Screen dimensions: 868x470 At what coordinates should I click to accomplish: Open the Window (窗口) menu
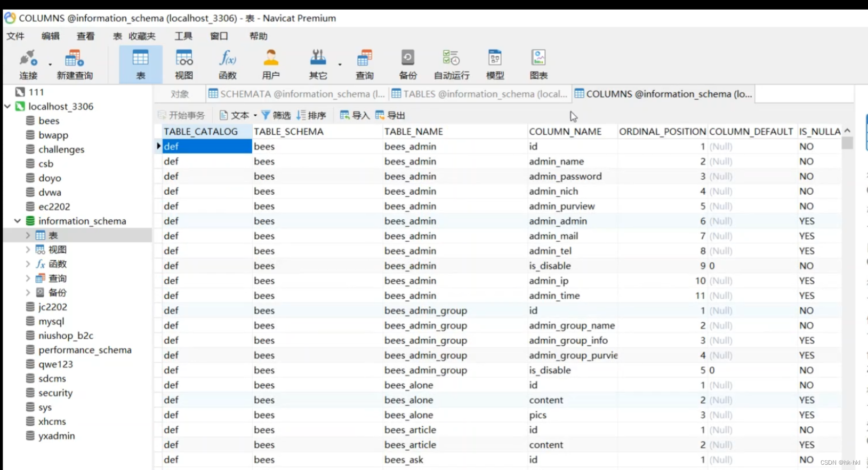coord(219,36)
